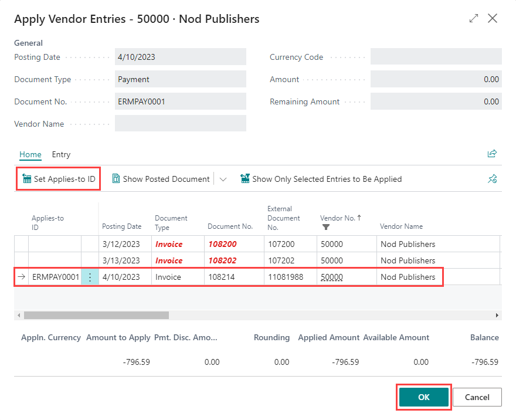Image resolution: width=516 pixels, height=420 pixels.
Task: Click the empty Currency Code field
Action: point(436,57)
